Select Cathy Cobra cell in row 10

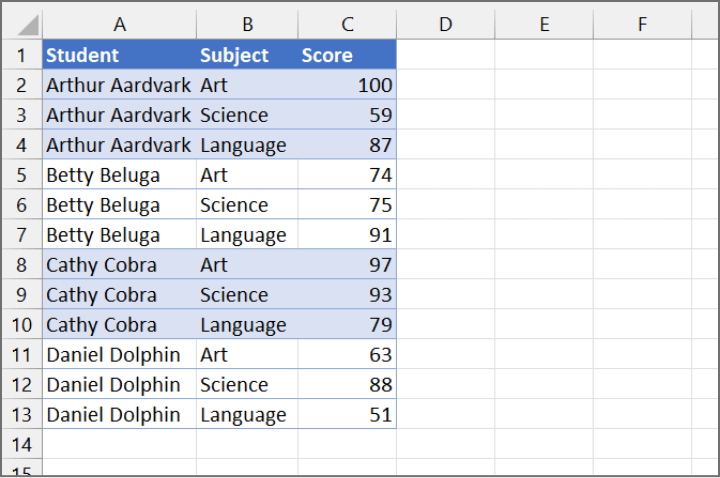click(119, 325)
